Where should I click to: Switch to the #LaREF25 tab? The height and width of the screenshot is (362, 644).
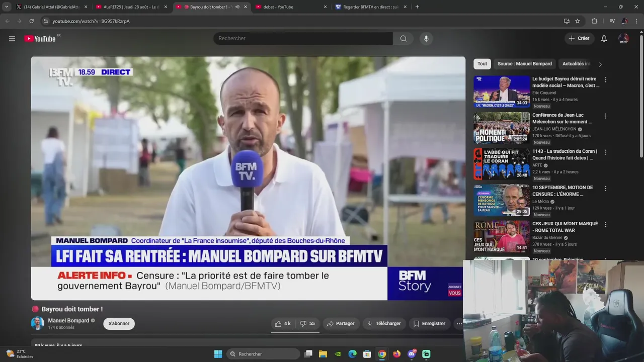tap(131, 7)
